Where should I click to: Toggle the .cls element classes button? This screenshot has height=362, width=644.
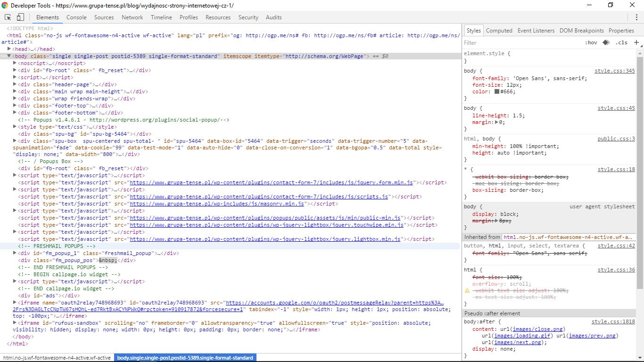click(x=622, y=42)
